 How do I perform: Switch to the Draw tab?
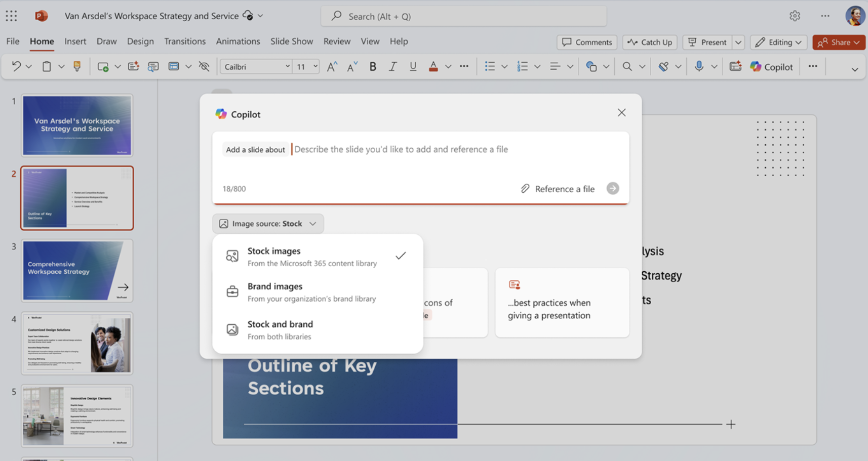pos(106,41)
